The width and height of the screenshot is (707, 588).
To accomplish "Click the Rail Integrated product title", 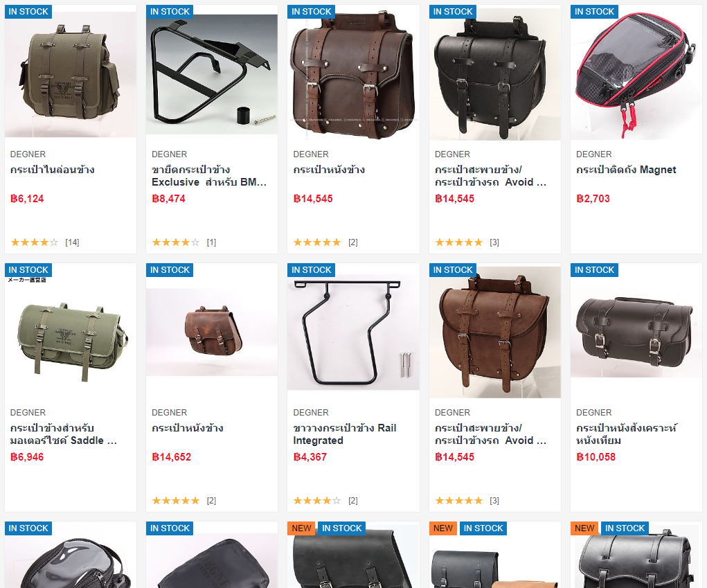I will coord(344,434).
